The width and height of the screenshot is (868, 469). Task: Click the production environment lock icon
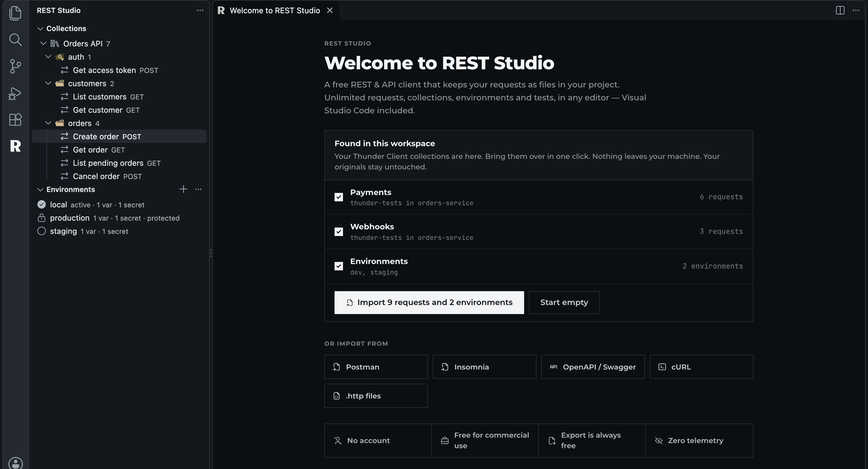tap(42, 218)
